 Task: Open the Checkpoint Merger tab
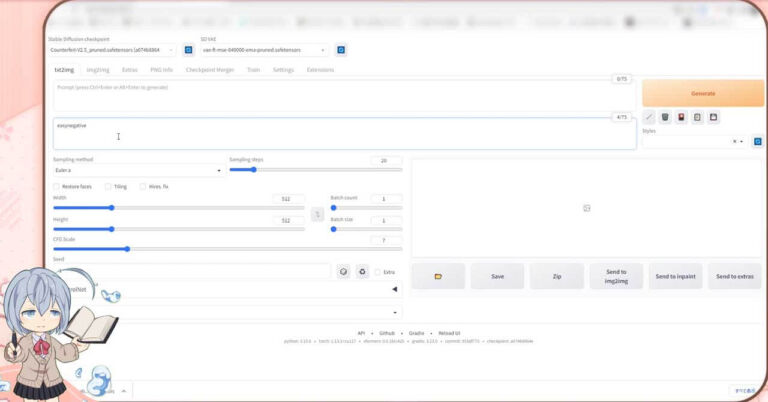click(x=210, y=70)
